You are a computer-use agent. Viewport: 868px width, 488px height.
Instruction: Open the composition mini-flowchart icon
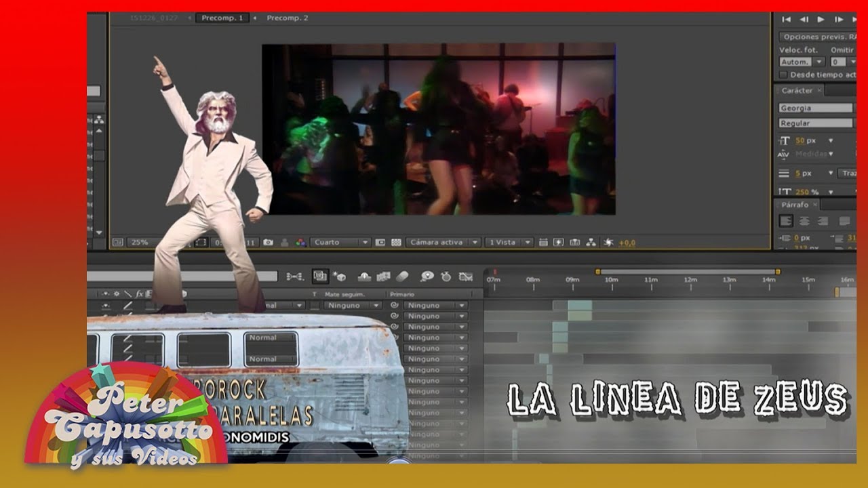(294, 276)
